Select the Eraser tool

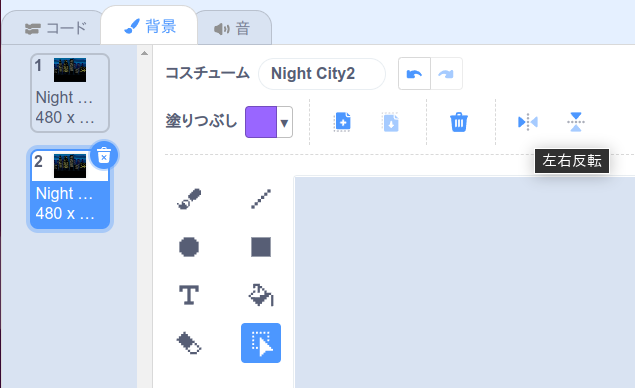pyautogui.click(x=189, y=343)
